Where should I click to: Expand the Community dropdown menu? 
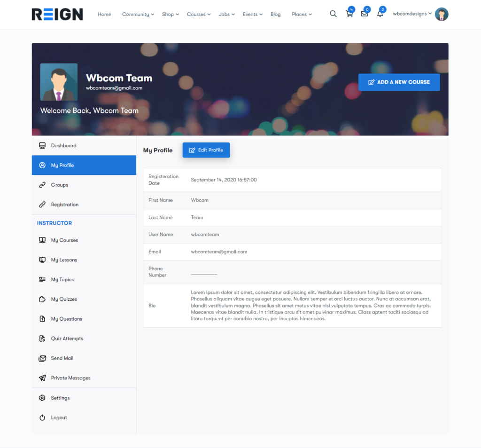138,14
